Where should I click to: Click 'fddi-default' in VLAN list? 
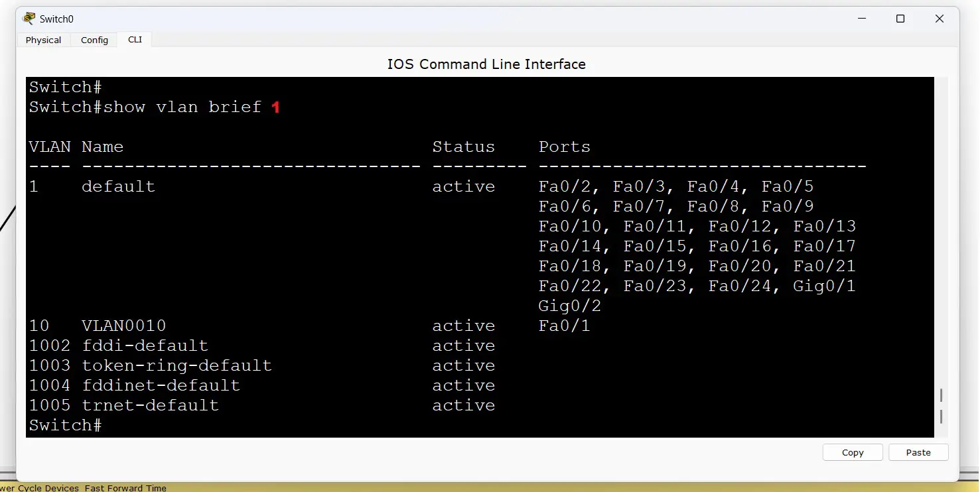145,345
